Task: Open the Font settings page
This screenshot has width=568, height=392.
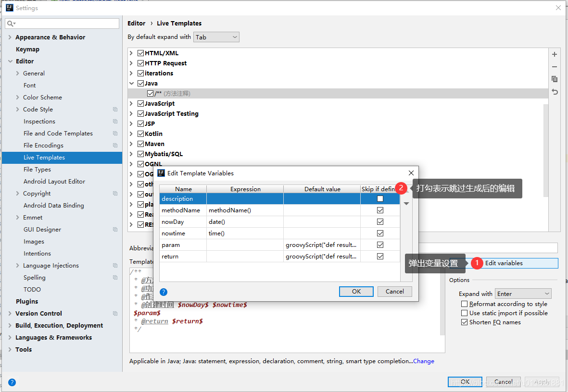Action: click(x=30, y=85)
